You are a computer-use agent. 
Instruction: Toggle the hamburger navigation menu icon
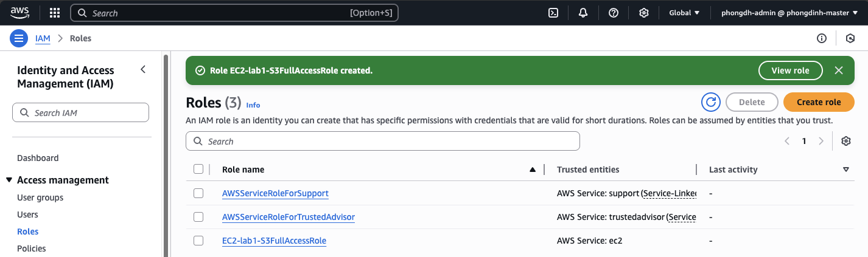pyautogui.click(x=19, y=38)
